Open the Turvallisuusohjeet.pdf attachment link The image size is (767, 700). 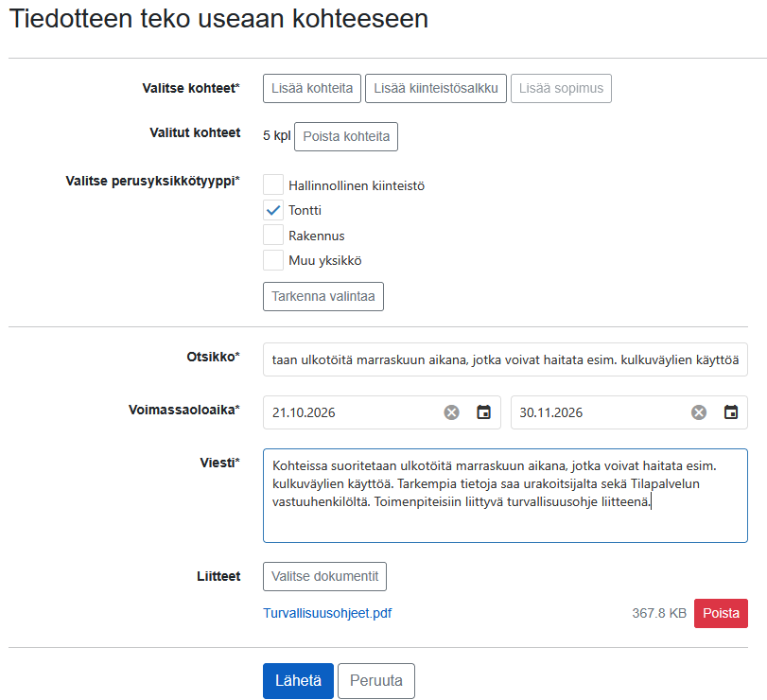click(327, 613)
